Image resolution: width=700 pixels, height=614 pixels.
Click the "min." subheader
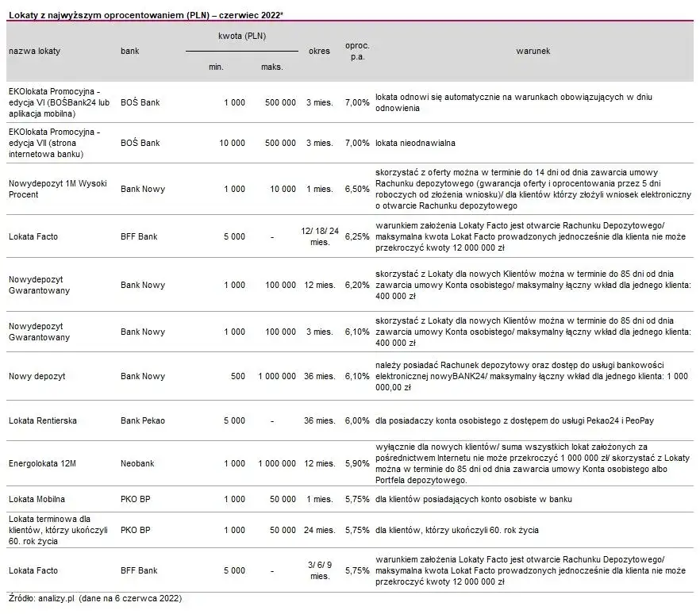click(x=216, y=67)
